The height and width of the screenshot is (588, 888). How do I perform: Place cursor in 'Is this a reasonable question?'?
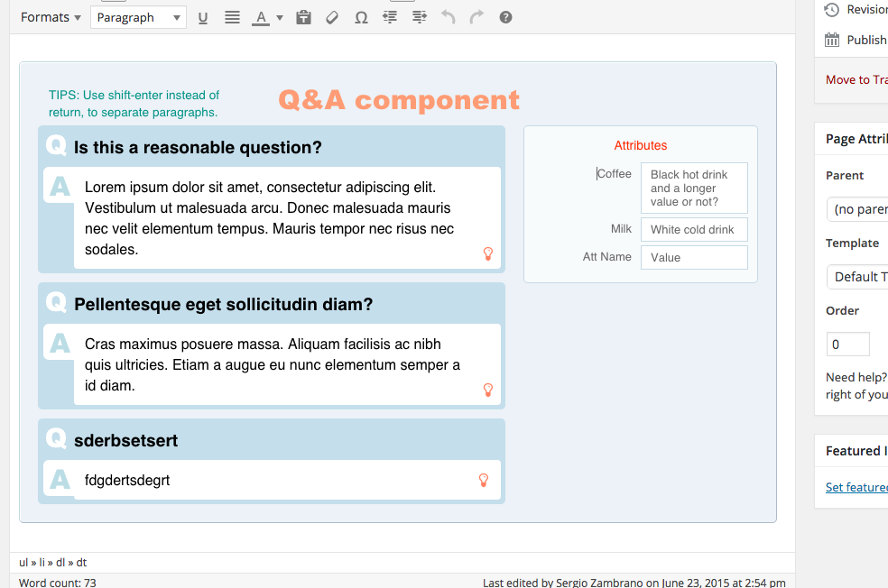click(x=198, y=147)
